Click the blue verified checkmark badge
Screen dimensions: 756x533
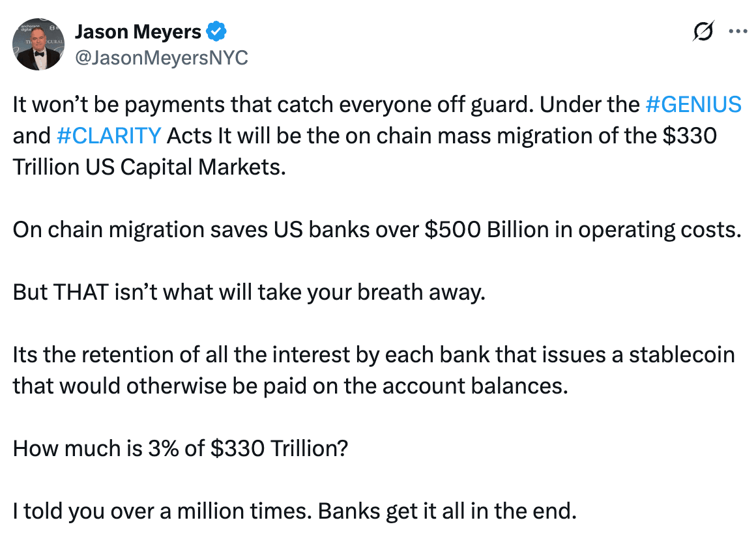(216, 32)
